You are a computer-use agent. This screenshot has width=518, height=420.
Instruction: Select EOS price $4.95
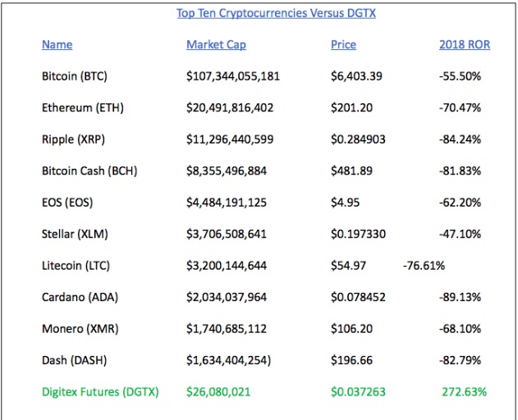coord(346,203)
